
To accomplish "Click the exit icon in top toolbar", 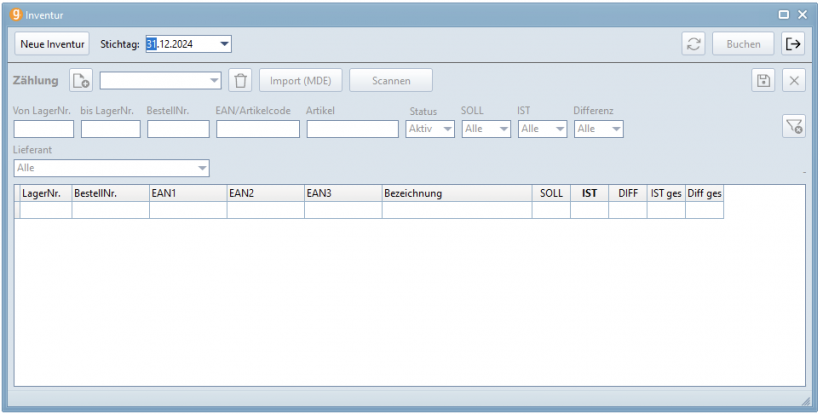I will tap(792, 44).
